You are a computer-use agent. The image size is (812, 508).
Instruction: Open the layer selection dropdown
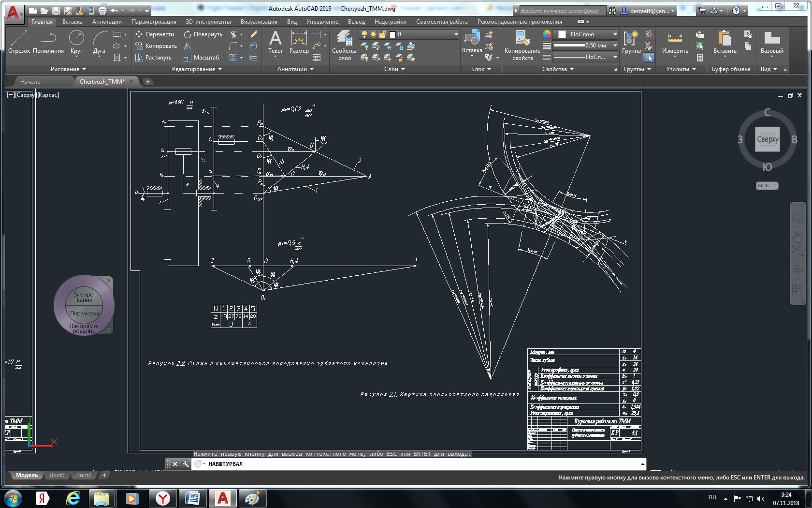(455, 34)
